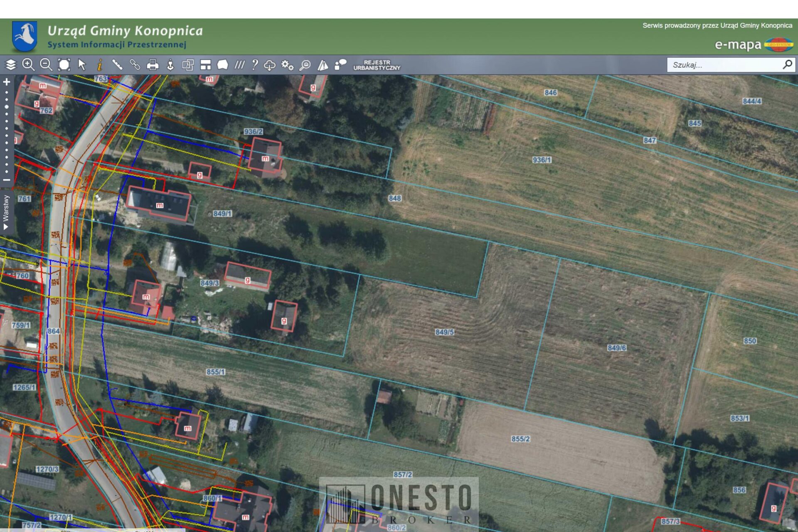Click the cloud download icon
The height and width of the screenshot is (532, 798).
pos(270,65)
